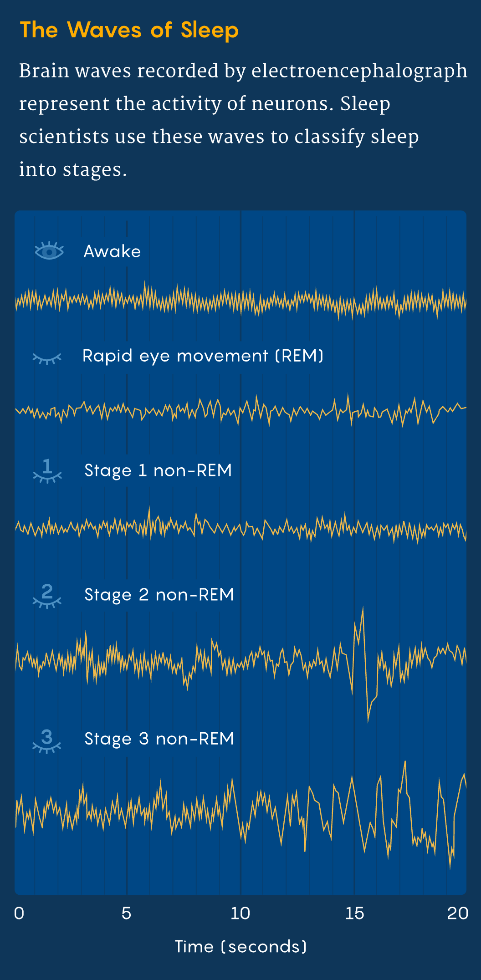Screen dimensions: 481x980
Task: Click the closed eye REM icon
Action: point(47,359)
